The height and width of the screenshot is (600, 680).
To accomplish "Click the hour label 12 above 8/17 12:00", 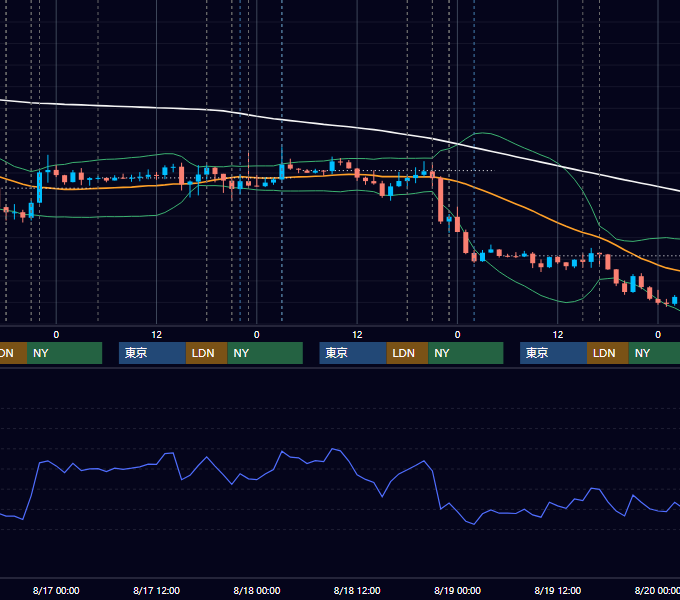I will (x=157, y=335).
